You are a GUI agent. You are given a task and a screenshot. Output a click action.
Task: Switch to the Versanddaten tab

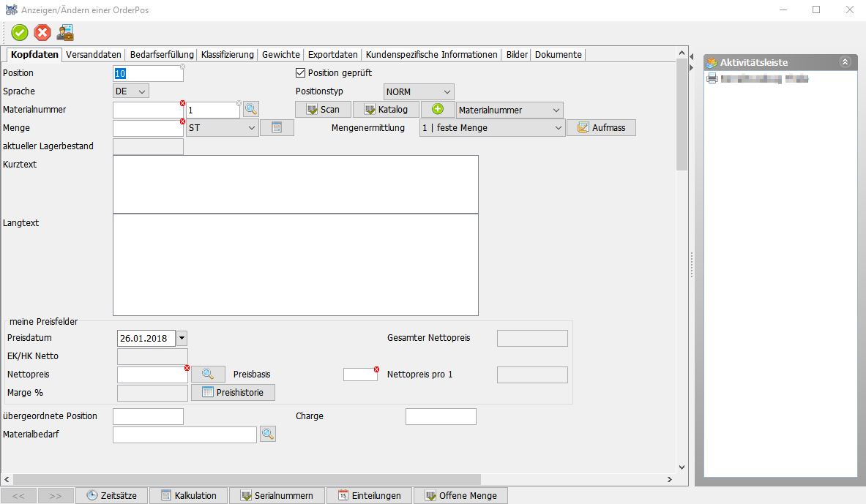[x=94, y=55]
